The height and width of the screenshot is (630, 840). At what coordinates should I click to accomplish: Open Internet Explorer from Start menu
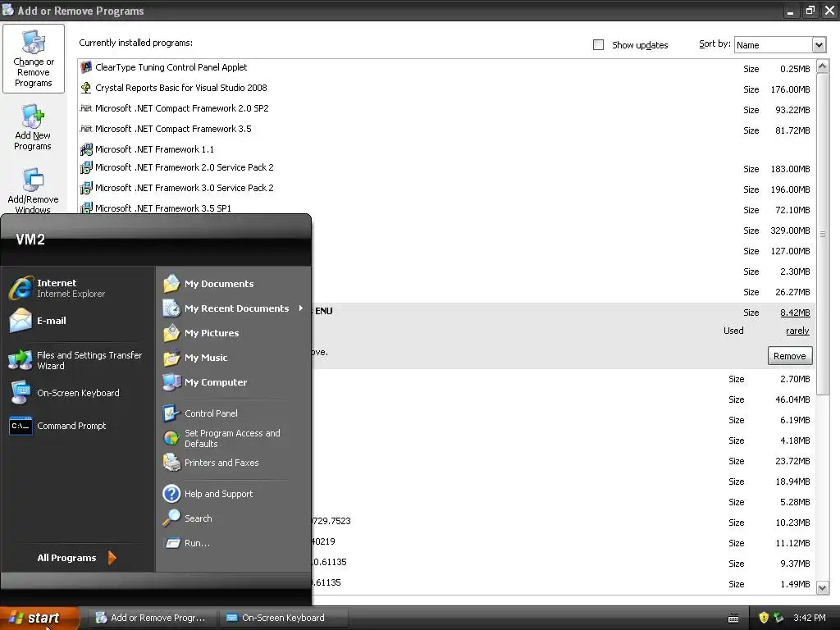[57, 288]
